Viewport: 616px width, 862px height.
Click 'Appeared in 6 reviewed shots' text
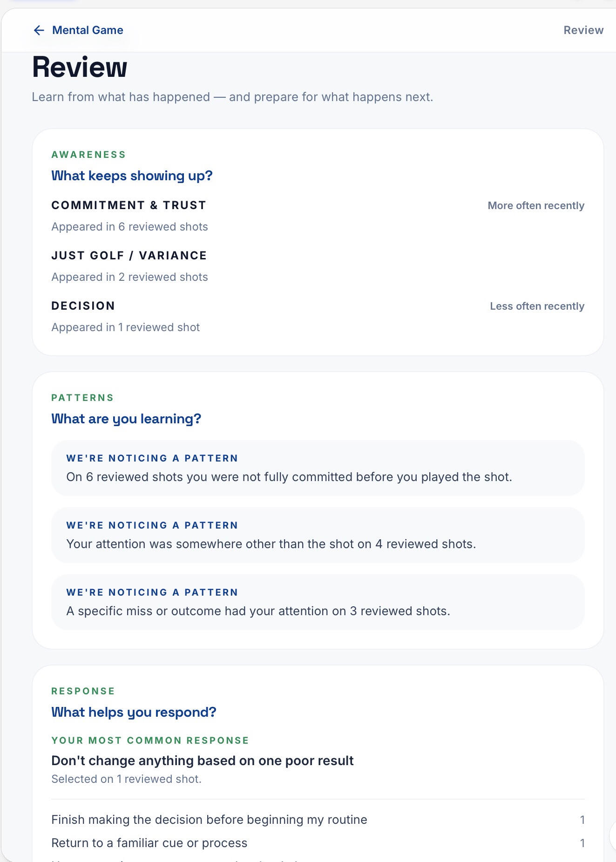(129, 227)
